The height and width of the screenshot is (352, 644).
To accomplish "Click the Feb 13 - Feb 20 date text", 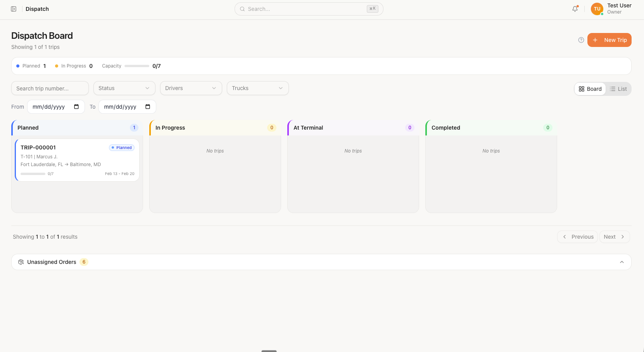I will click(x=120, y=174).
